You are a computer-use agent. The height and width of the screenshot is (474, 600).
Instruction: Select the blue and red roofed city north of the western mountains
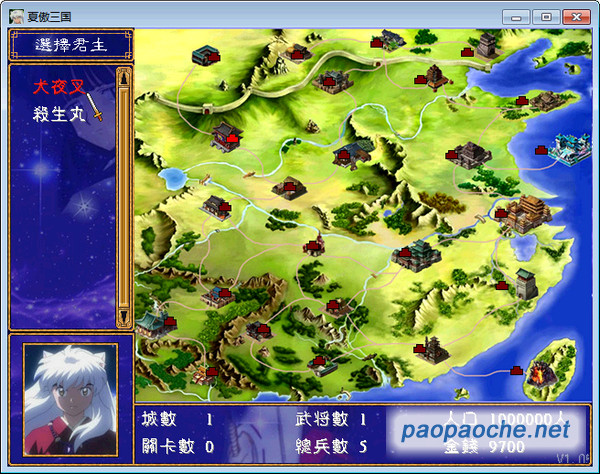218,297
